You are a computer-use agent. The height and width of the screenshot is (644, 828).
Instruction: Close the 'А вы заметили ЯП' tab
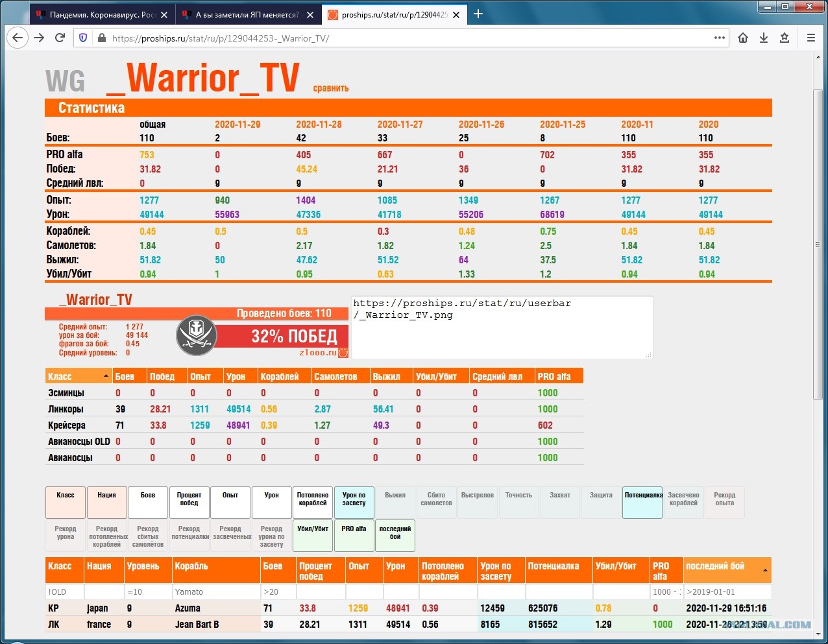point(310,14)
